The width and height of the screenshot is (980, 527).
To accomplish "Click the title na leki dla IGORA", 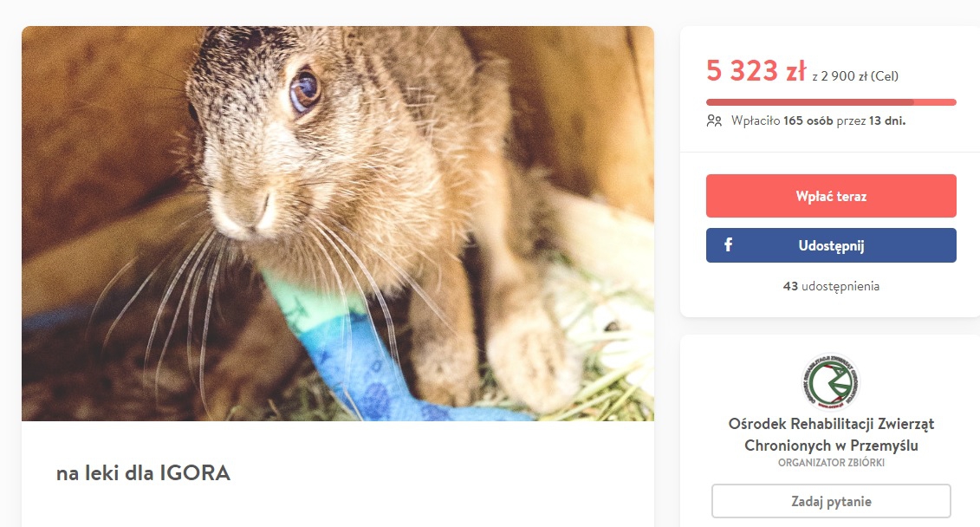I will click(143, 473).
